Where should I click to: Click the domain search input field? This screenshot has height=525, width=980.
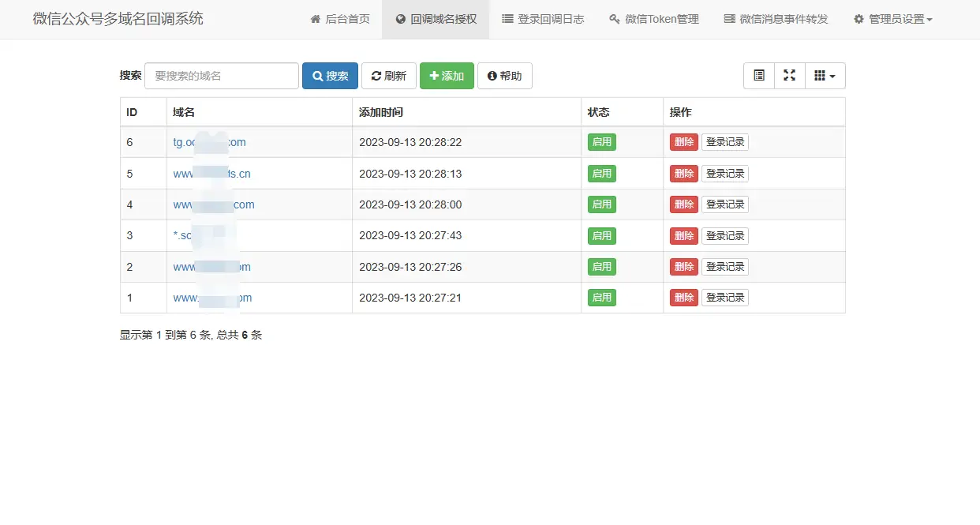221,75
